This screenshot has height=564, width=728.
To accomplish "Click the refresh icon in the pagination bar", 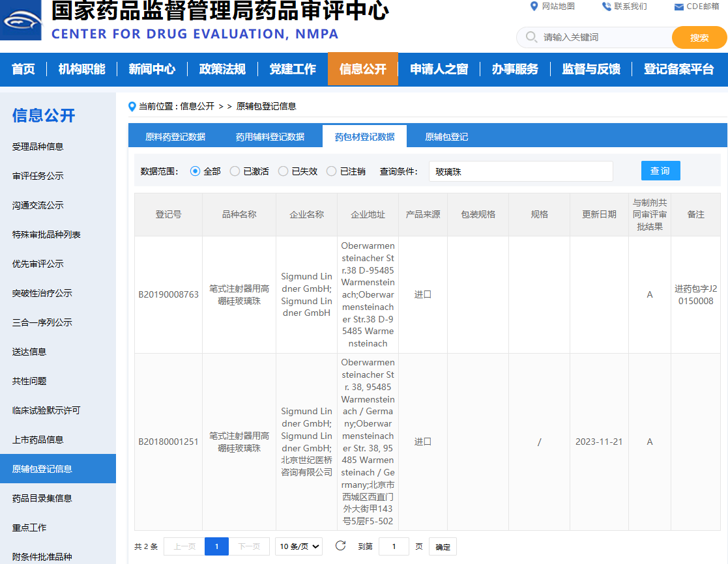I will (340, 546).
